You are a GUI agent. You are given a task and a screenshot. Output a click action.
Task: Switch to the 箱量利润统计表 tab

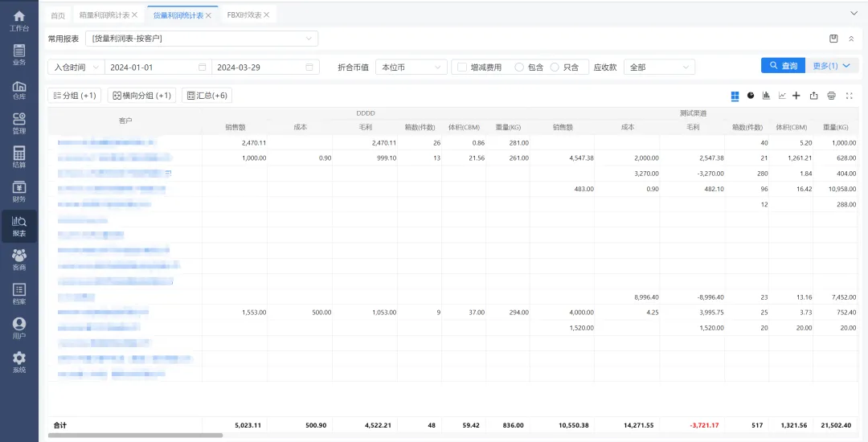coord(104,15)
